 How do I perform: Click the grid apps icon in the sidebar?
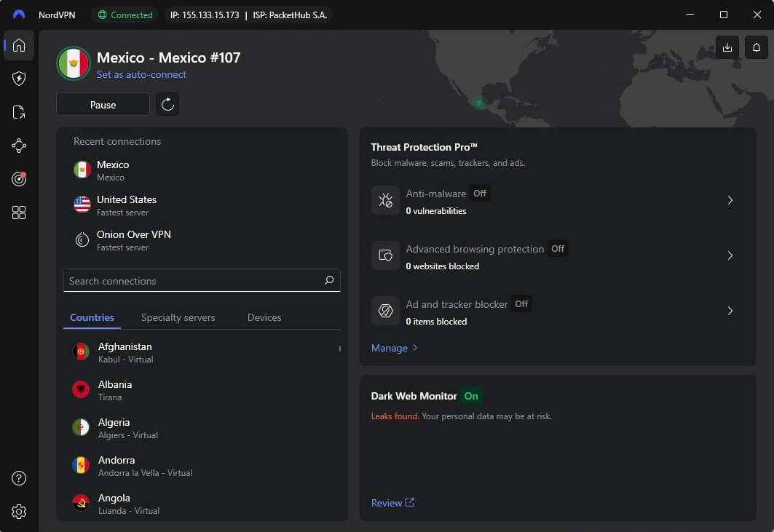tap(18, 213)
